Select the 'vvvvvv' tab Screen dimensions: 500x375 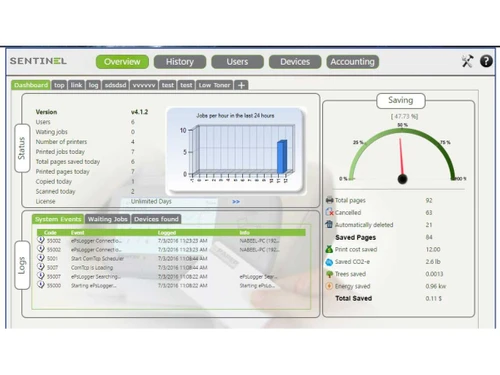(x=144, y=85)
